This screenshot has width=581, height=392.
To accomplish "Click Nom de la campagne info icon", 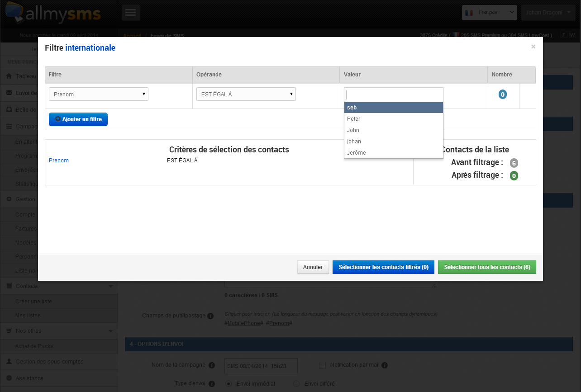I will [x=212, y=365].
